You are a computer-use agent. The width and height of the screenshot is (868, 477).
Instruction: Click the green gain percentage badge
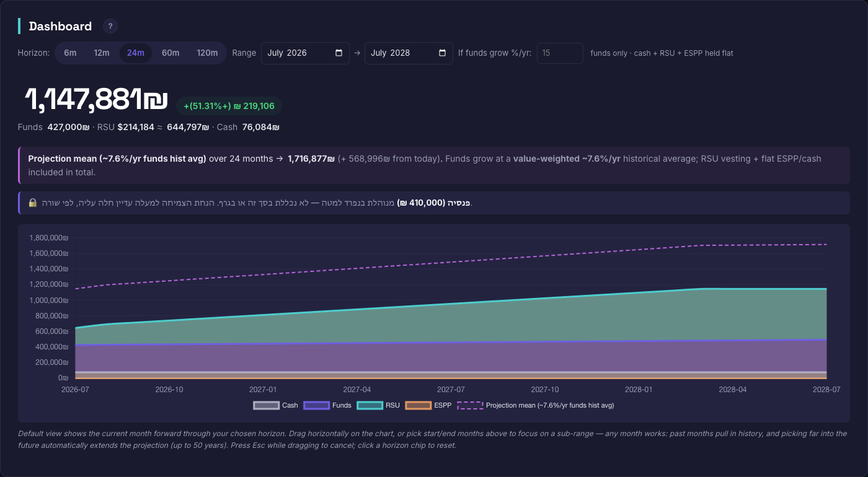(x=229, y=106)
